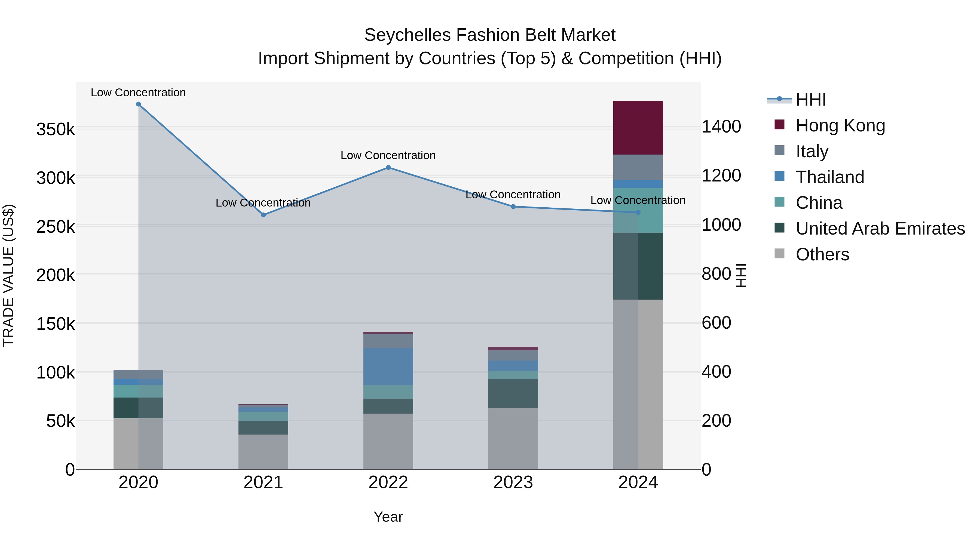Click the Thailand legend color swatch
Viewport: 980px width, 551px height.
click(780, 176)
